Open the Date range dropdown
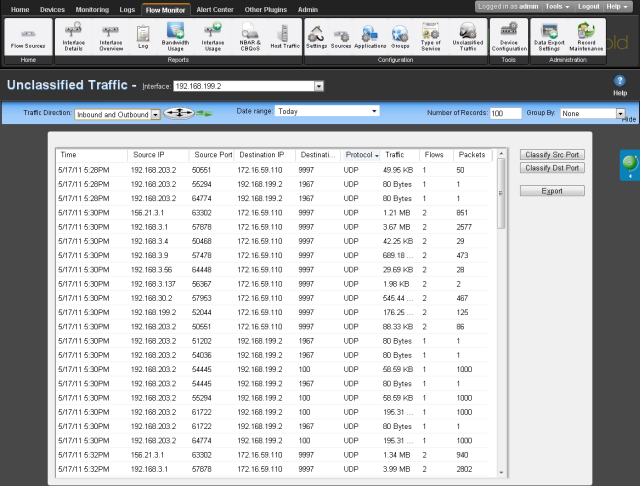This screenshot has width=640, height=486. [x=387, y=112]
